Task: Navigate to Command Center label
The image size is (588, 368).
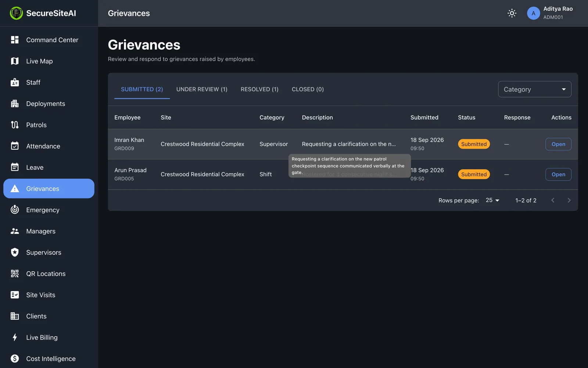Action: [52, 40]
